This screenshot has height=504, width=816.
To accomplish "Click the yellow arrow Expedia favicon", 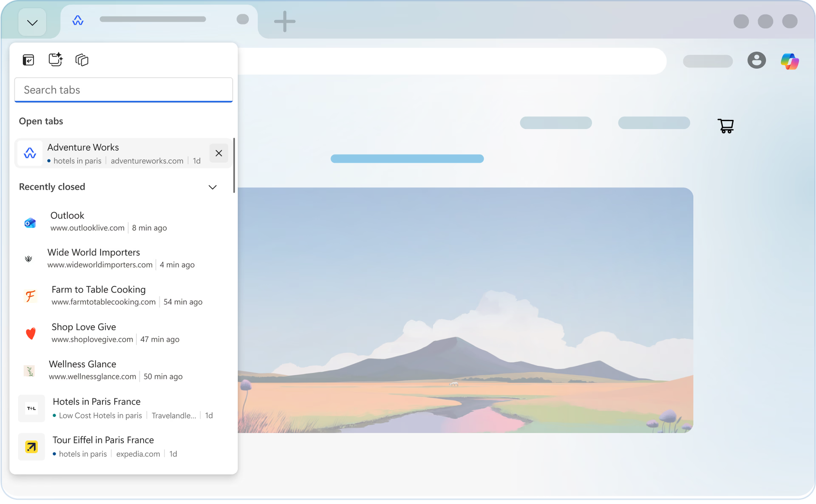I will (x=31, y=447).
